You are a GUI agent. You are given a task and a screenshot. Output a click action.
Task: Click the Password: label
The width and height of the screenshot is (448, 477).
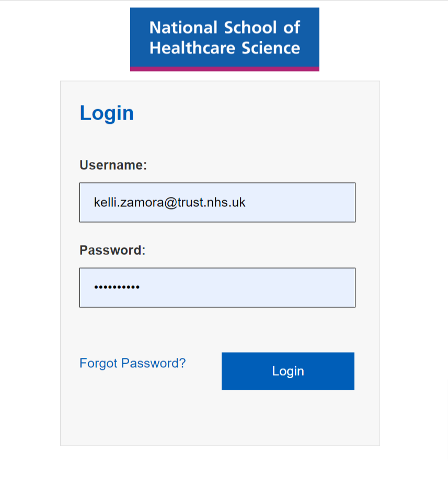(112, 250)
